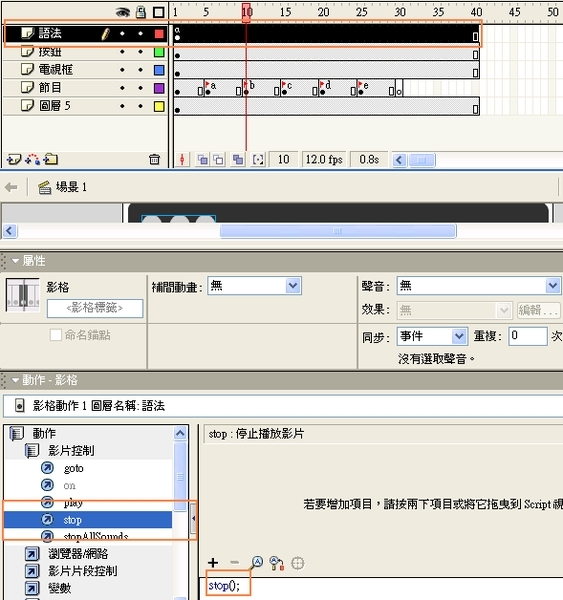Screen dimensions: 563x600
Task: Click the yellow outline color swatch of 圖層 5
Action: click(159, 106)
